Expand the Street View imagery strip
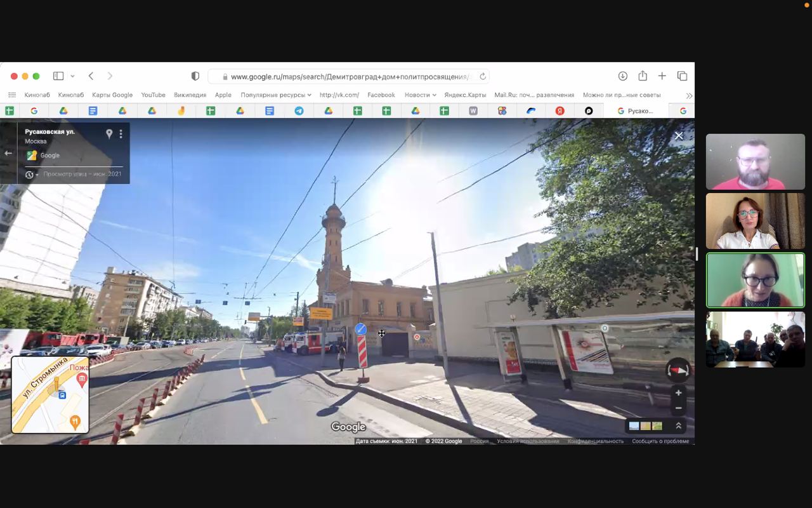Image resolution: width=812 pixels, height=508 pixels. click(x=678, y=426)
